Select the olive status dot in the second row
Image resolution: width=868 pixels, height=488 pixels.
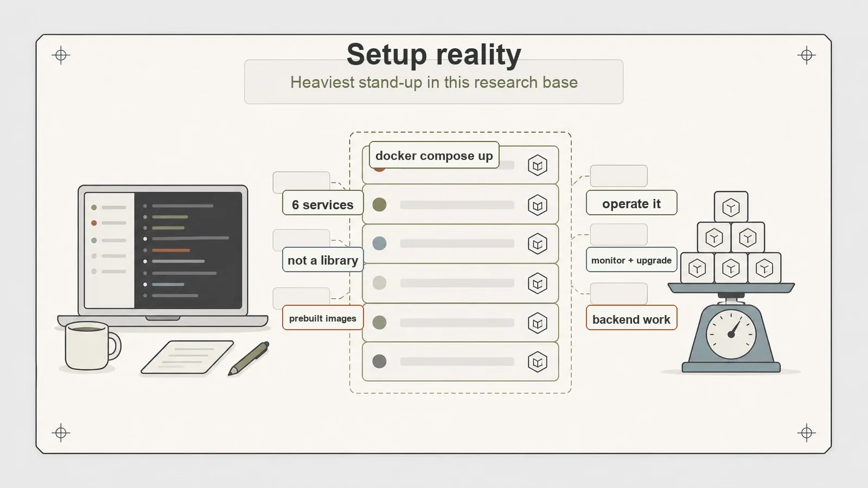point(379,204)
